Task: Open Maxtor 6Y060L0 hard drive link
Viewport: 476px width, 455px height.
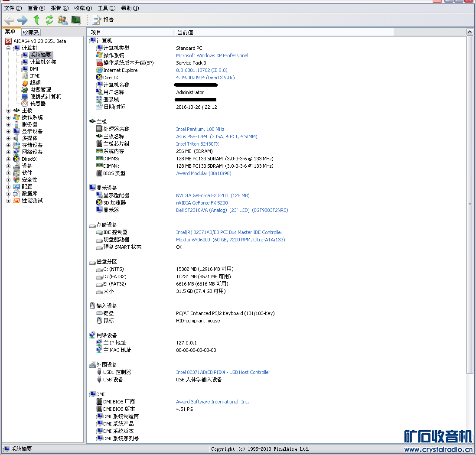Action: pos(230,240)
